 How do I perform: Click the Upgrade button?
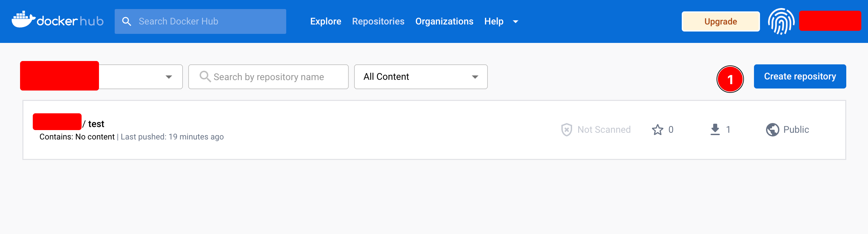pos(720,21)
